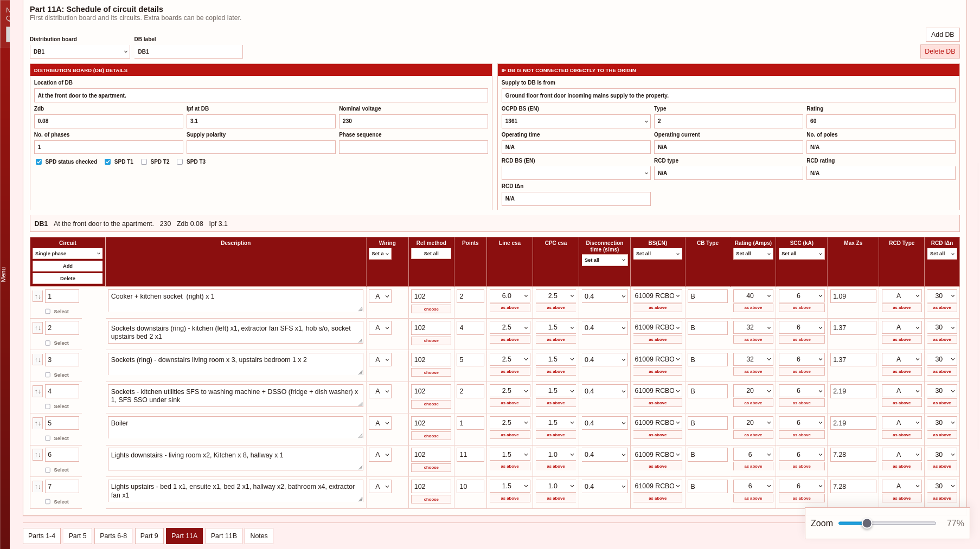The width and height of the screenshot is (980, 549).
Task: Open the vertical Menu sidebar
Action: click(x=4, y=274)
